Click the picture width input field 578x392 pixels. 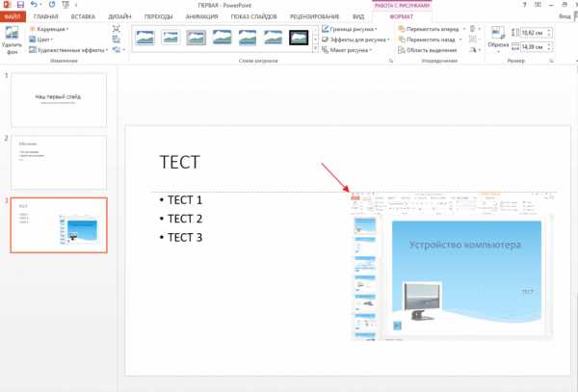[x=533, y=47]
